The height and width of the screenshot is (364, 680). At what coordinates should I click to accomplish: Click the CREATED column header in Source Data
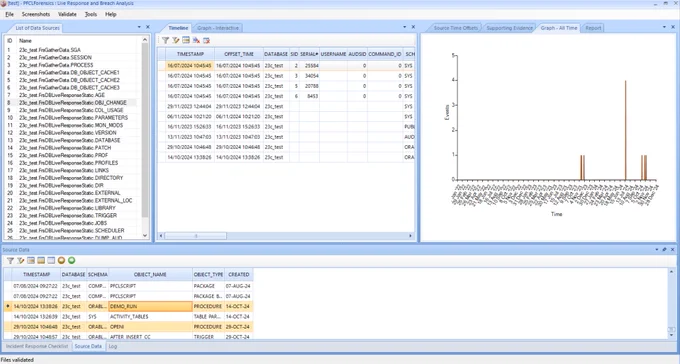[x=239, y=275]
